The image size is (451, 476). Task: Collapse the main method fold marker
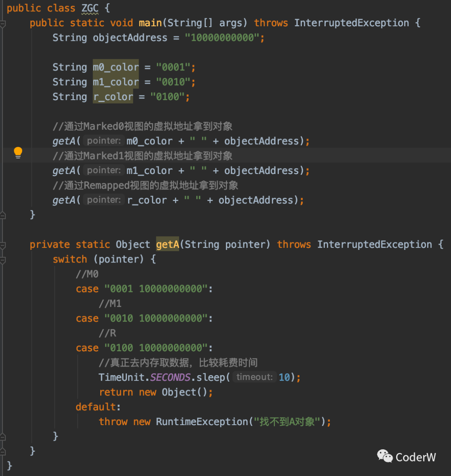(3, 24)
